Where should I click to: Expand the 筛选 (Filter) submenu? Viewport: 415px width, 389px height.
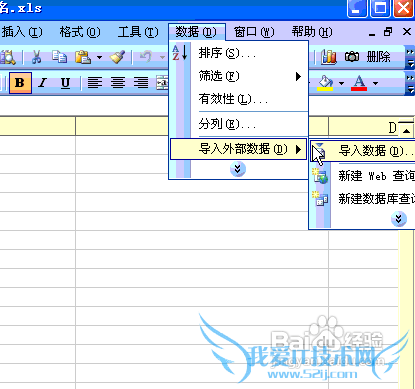tap(238, 76)
